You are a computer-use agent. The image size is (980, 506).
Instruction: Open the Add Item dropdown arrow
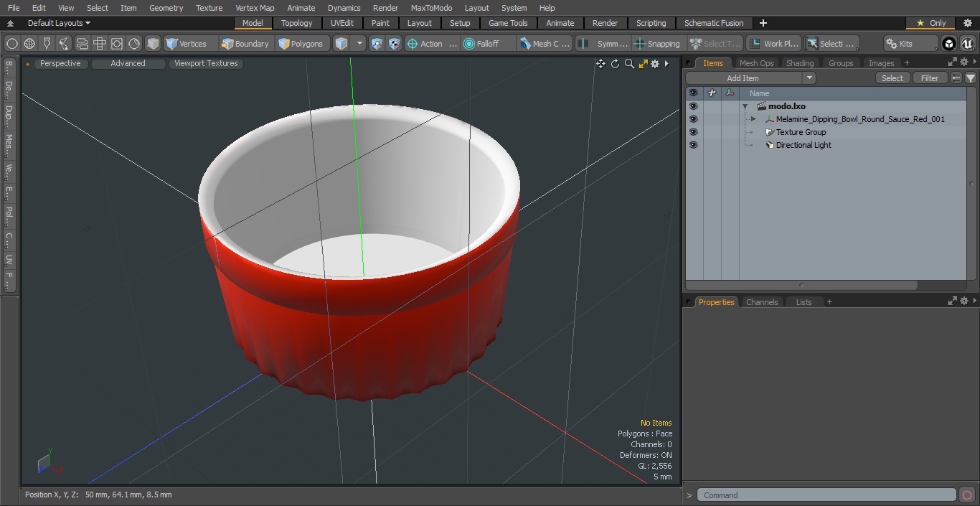click(x=809, y=78)
